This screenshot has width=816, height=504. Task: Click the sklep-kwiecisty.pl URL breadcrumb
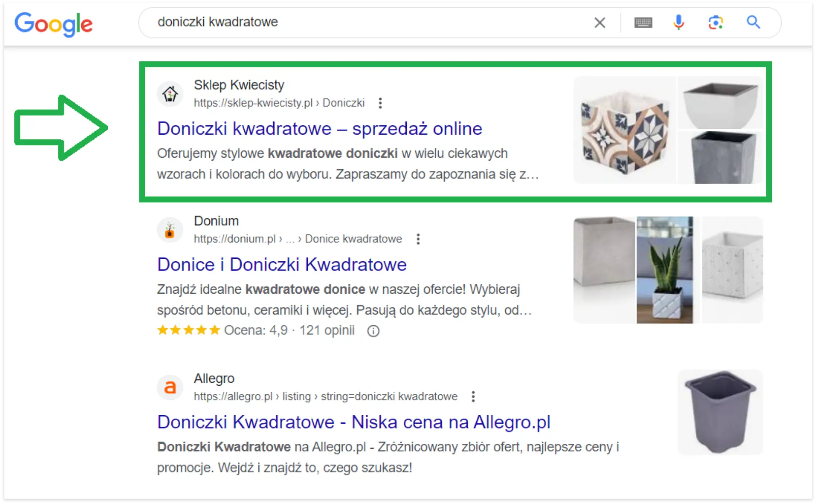[279, 103]
